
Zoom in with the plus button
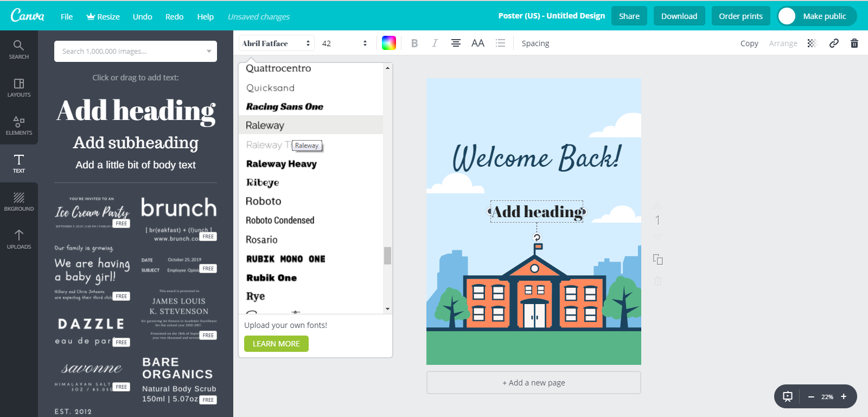[x=844, y=397]
